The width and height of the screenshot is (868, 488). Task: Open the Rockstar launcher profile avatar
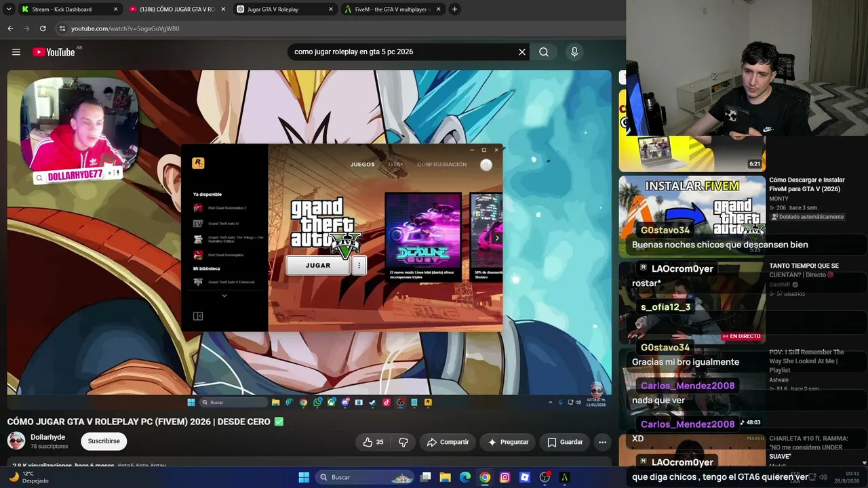[x=486, y=165]
